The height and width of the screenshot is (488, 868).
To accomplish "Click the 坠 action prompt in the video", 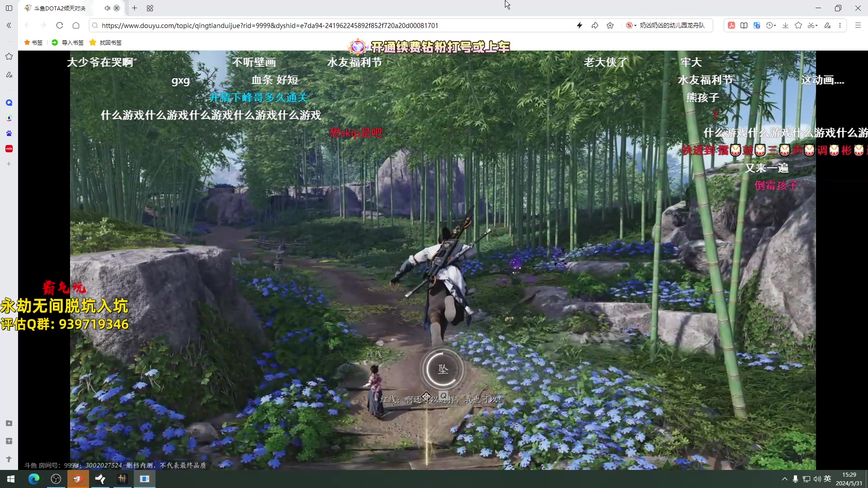I will point(443,369).
